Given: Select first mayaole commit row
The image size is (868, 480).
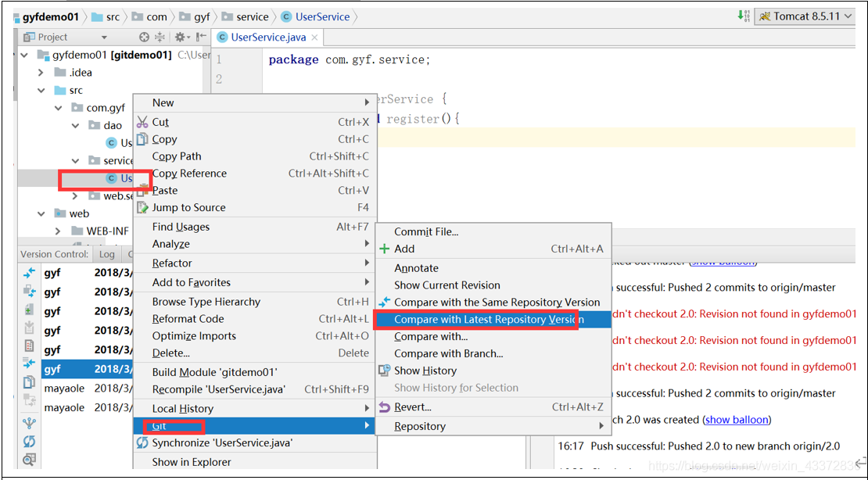Looking at the screenshot, I should click(x=87, y=388).
